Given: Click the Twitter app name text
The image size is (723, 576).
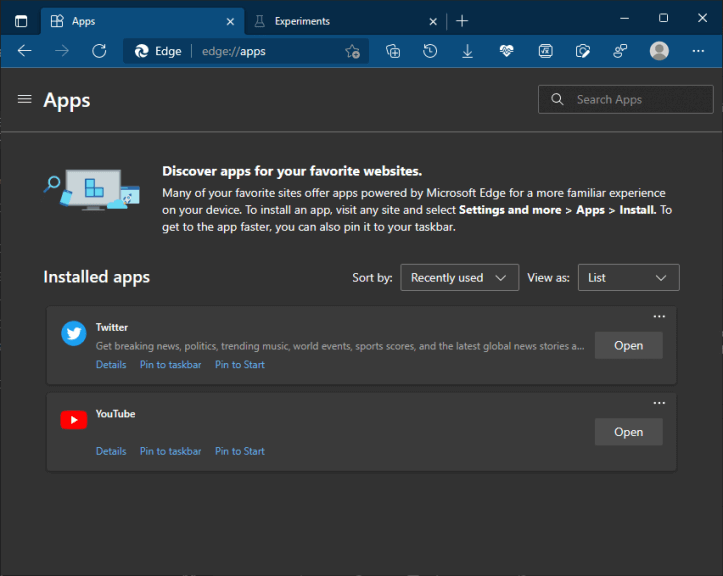Looking at the screenshot, I should tap(112, 327).
